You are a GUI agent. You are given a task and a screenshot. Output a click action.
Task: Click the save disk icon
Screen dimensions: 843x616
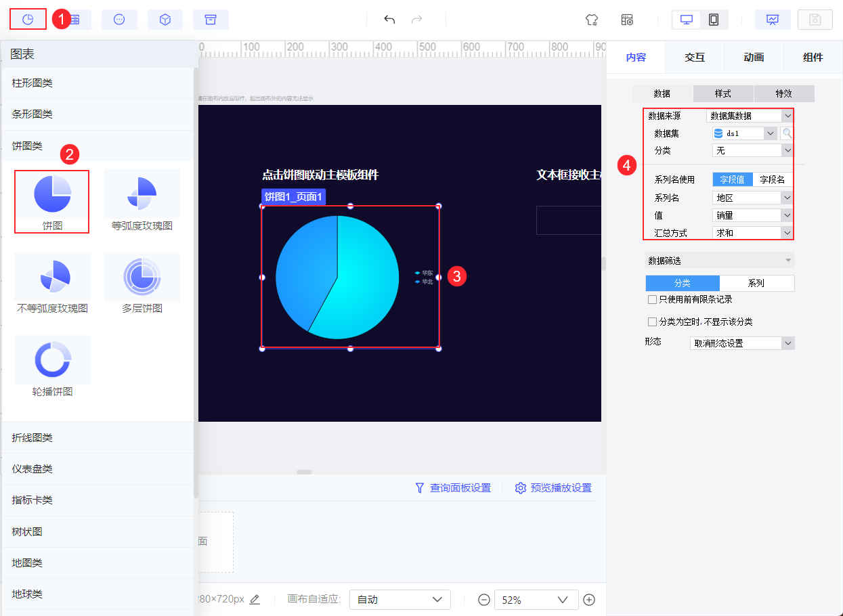[815, 20]
